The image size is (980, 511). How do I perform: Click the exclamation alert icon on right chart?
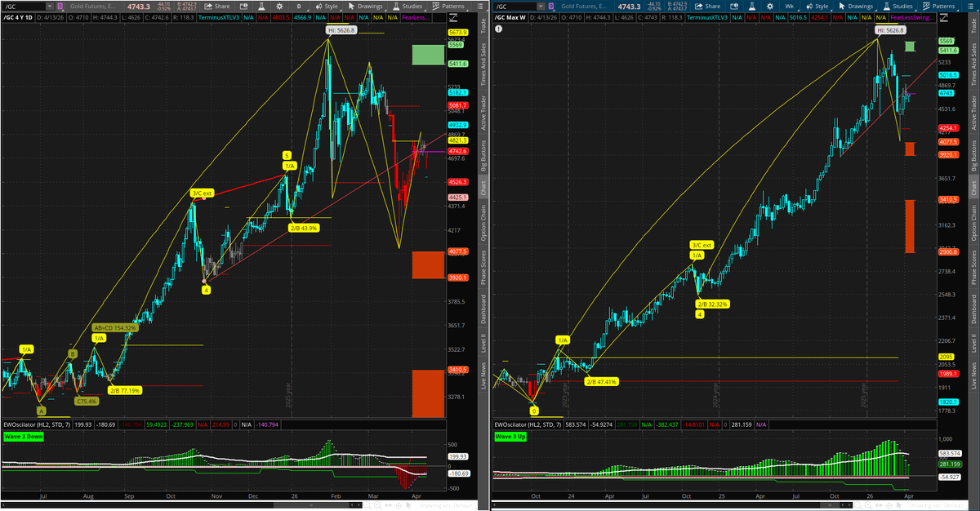(498, 28)
